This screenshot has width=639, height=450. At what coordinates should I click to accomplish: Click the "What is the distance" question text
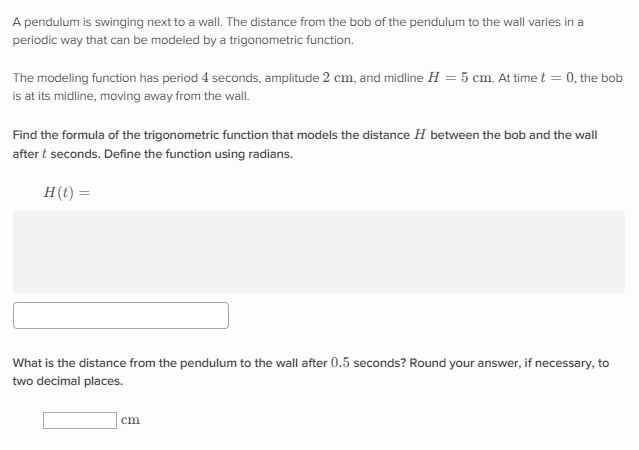80,363
